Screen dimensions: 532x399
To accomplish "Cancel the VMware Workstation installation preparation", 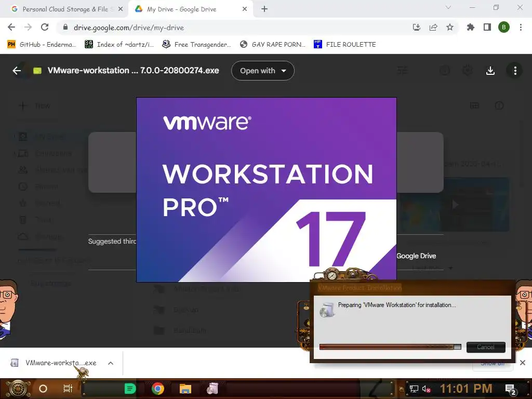I will click(486, 347).
